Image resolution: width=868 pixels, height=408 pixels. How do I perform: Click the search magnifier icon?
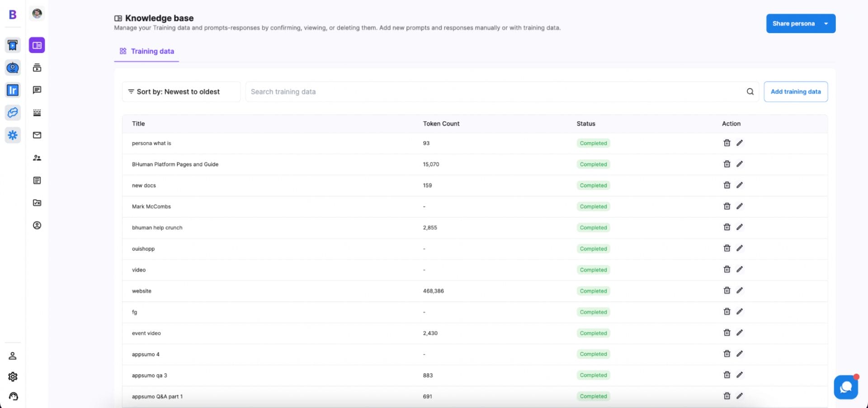coord(750,92)
